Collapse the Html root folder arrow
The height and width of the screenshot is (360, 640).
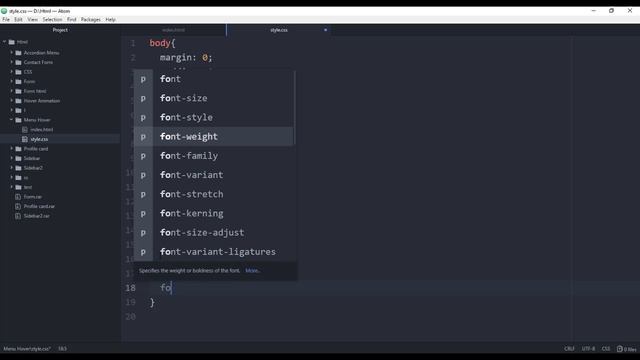4,42
